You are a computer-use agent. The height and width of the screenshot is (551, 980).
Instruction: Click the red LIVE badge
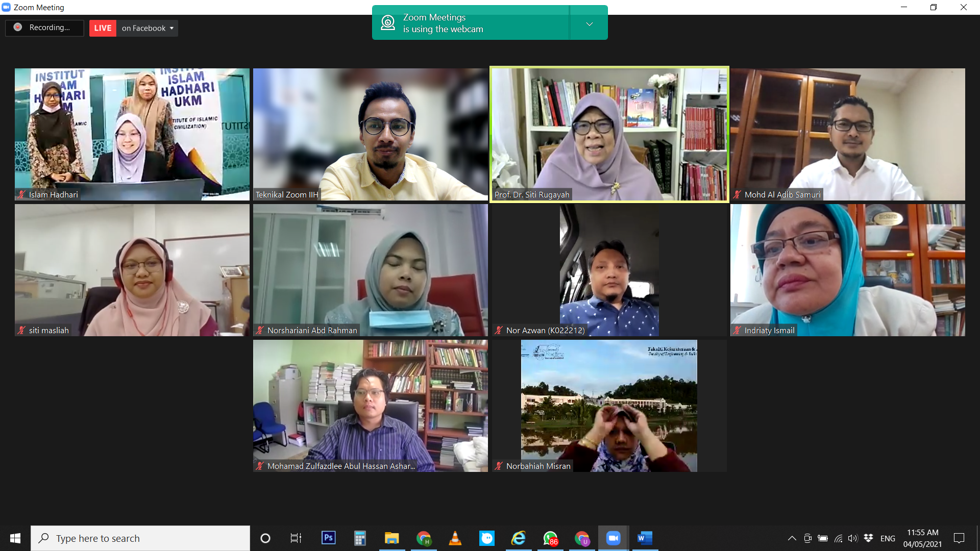103,28
